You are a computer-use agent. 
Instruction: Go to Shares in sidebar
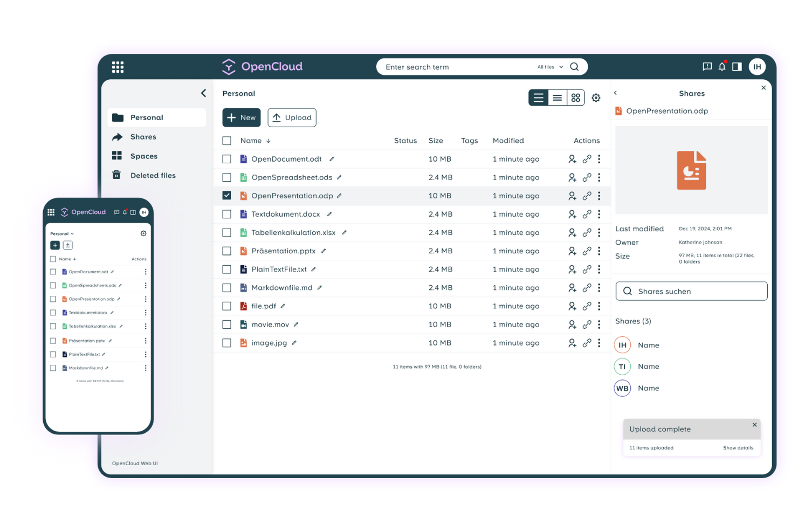143,137
